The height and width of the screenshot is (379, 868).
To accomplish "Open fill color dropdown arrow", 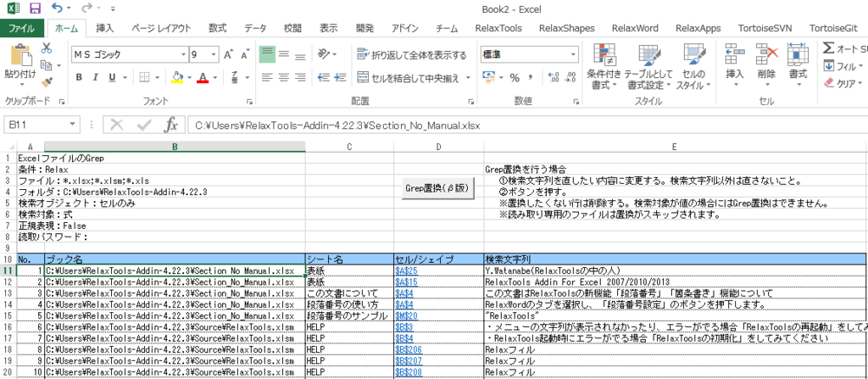I will pos(189,77).
